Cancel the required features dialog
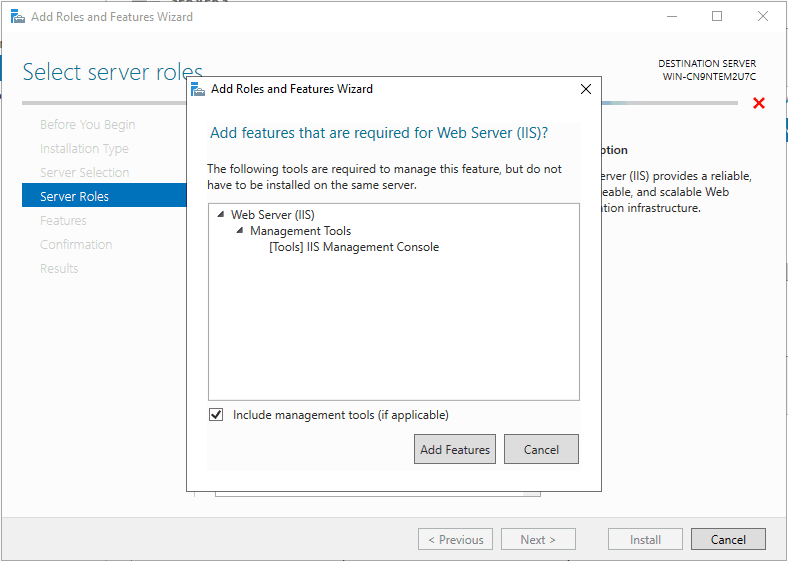 click(x=541, y=450)
